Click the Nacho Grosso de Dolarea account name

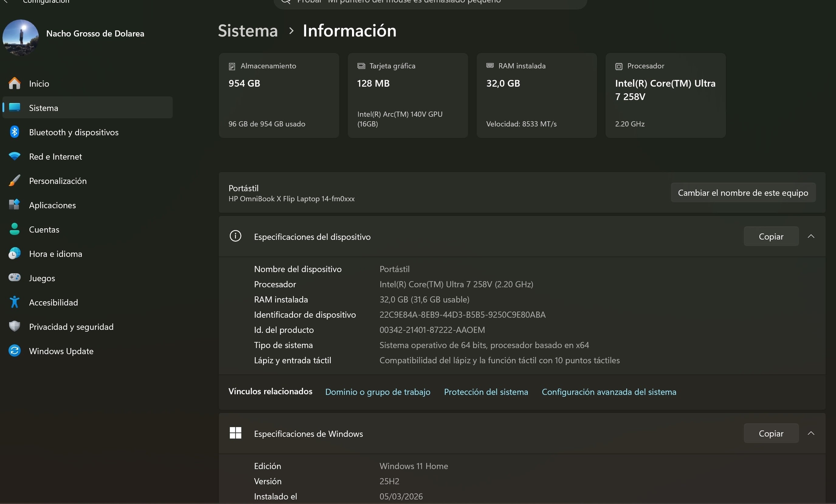click(95, 33)
